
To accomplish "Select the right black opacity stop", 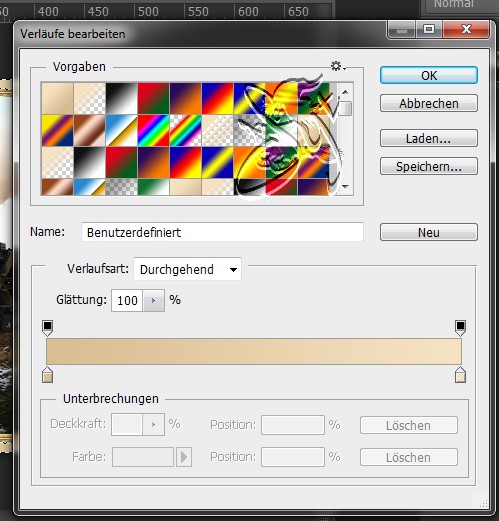I will click(x=460, y=328).
